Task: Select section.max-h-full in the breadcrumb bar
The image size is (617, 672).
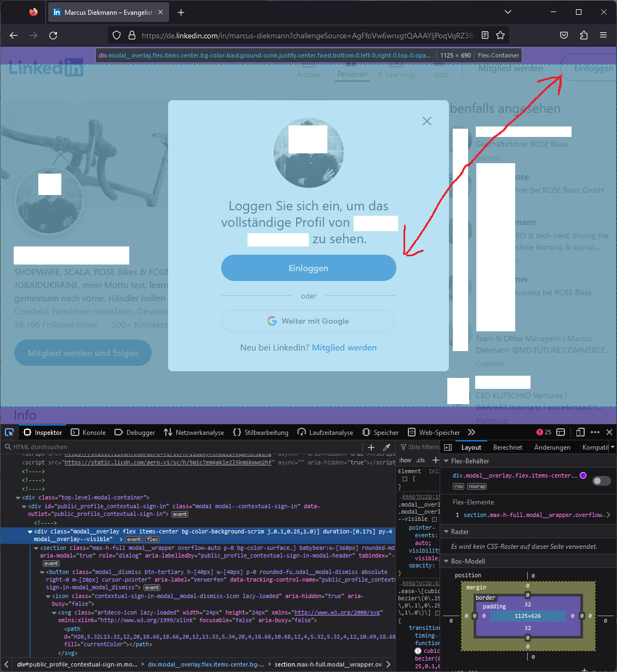Action: click(x=328, y=664)
